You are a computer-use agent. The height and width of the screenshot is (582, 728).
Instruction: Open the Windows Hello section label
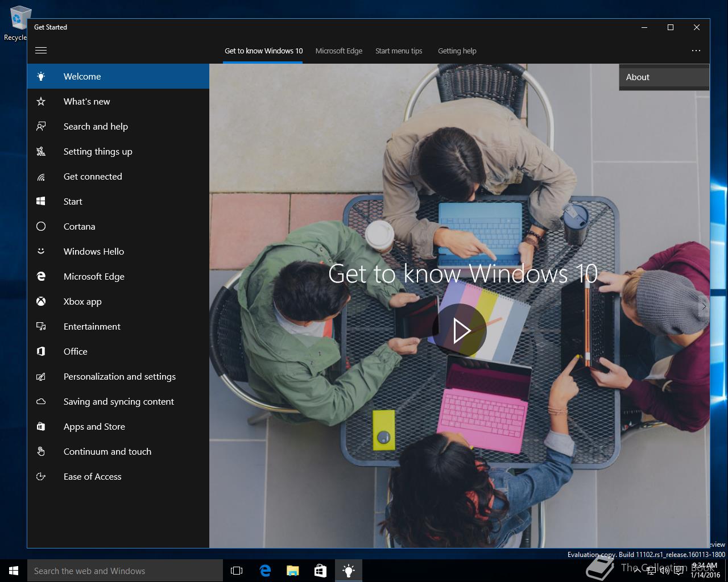pyautogui.click(x=94, y=251)
